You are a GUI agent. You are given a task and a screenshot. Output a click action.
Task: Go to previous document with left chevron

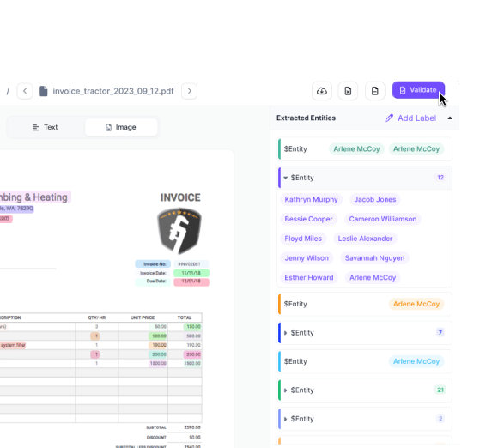coord(25,91)
